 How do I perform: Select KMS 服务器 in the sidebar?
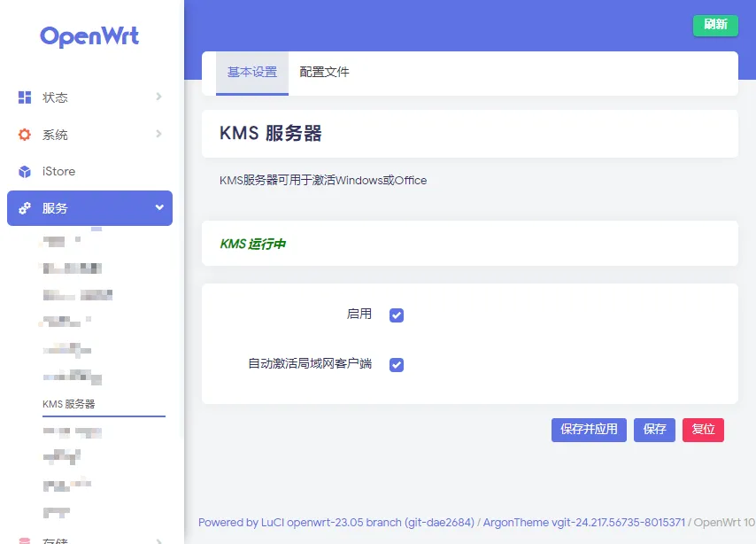tap(69, 405)
